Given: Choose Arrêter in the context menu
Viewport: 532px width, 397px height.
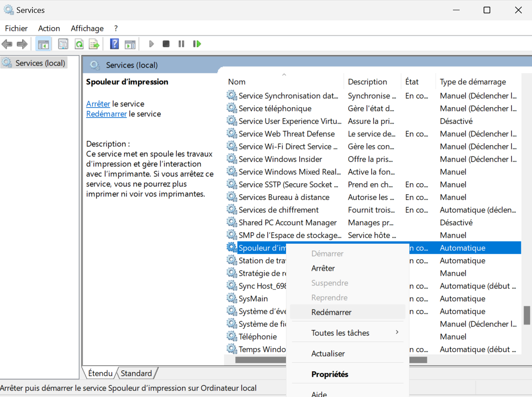Looking at the screenshot, I should point(348,268).
